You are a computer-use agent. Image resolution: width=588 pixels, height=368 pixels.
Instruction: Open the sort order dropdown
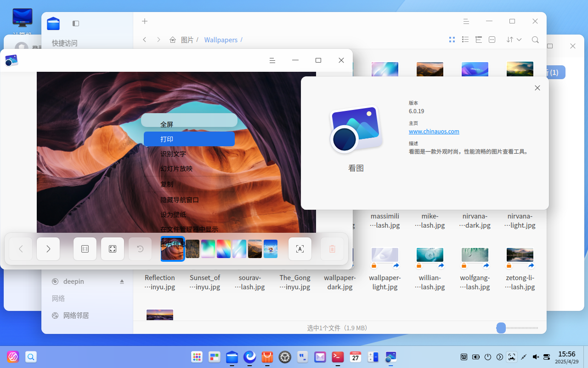514,40
